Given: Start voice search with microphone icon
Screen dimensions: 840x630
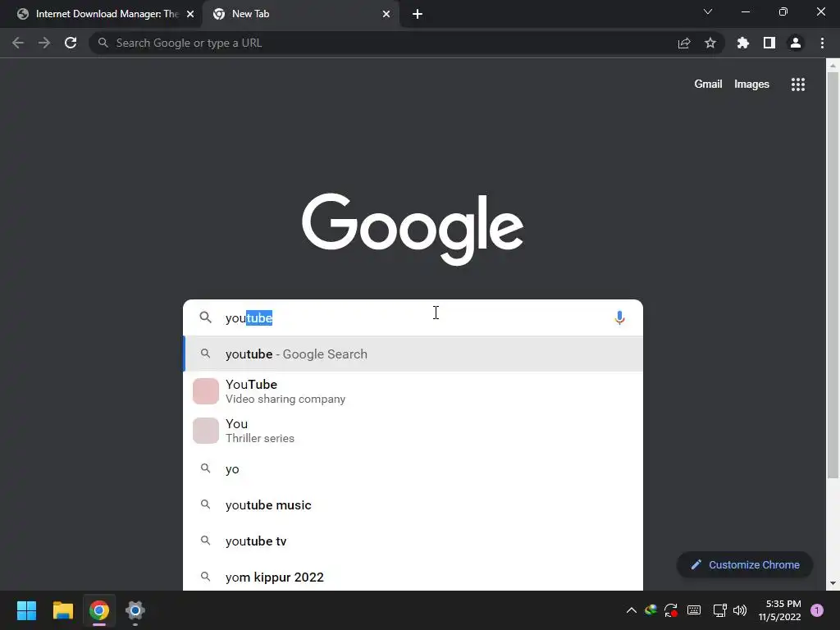Looking at the screenshot, I should tap(619, 317).
